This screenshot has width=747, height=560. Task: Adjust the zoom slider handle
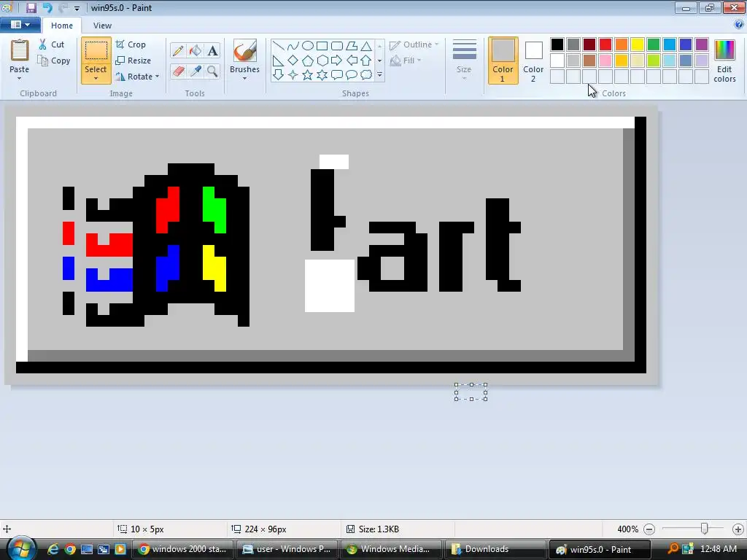coord(704,529)
